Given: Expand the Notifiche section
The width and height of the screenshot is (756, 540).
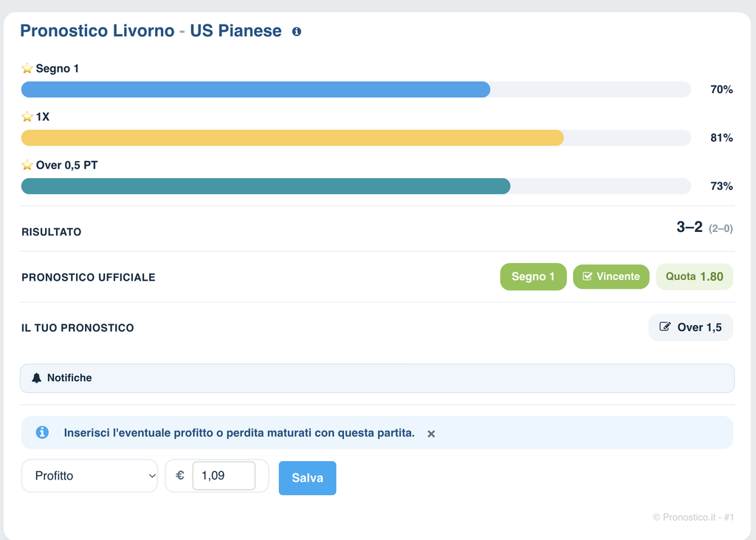Looking at the screenshot, I should point(377,378).
